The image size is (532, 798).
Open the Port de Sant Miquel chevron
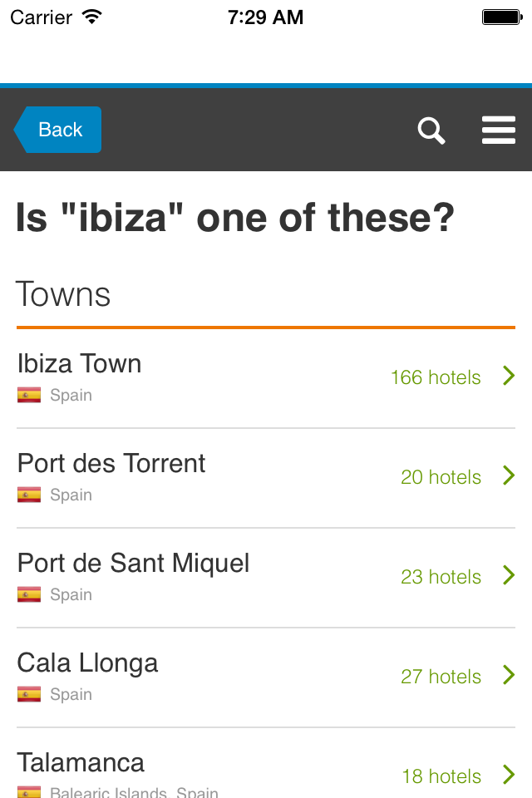[509, 575]
